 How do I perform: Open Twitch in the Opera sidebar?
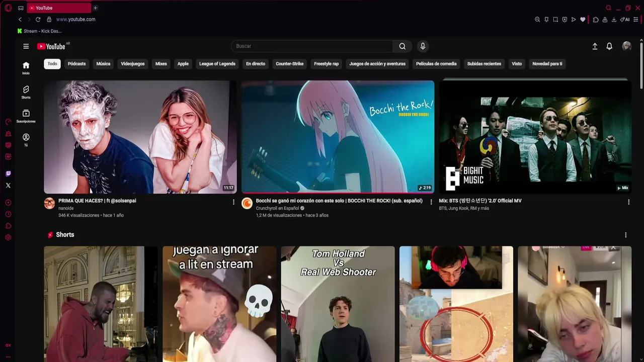click(x=8, y=174)
